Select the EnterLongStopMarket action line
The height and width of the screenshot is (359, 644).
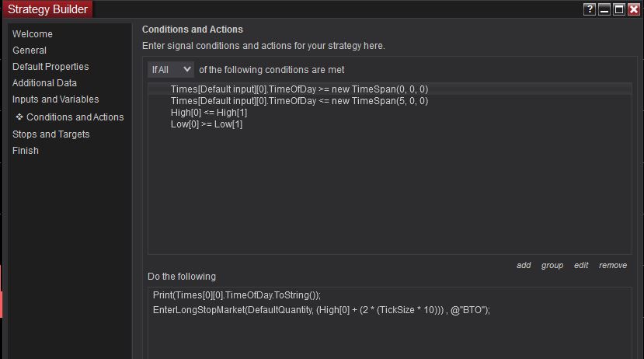tap(321, 310)
